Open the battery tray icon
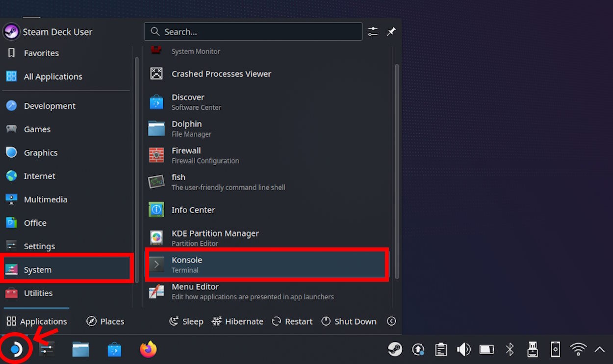The height and width of the screenshot is (364, 613). (487, 349)
